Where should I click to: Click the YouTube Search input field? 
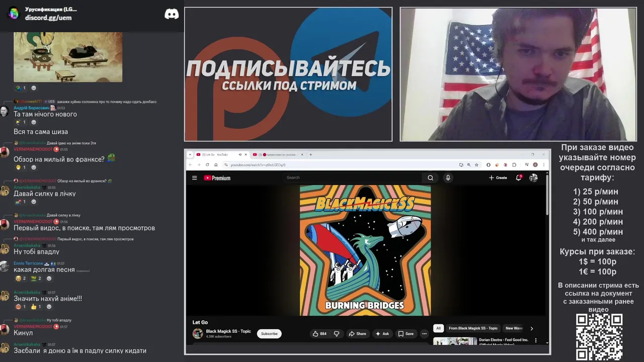click(x=352, y=177)
